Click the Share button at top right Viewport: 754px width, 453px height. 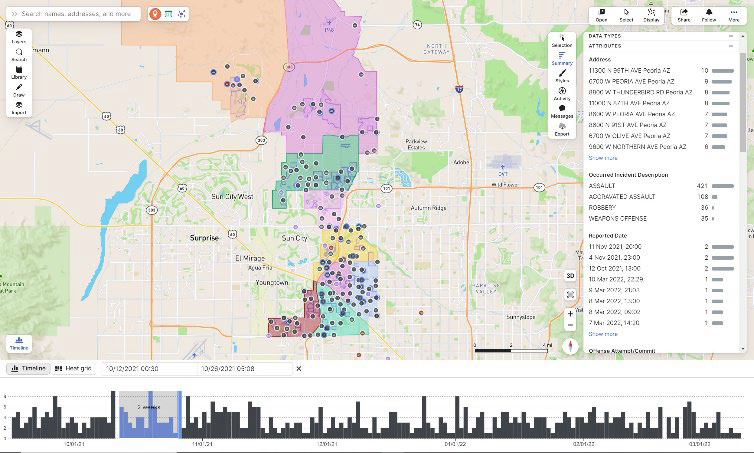click(683, 14)
